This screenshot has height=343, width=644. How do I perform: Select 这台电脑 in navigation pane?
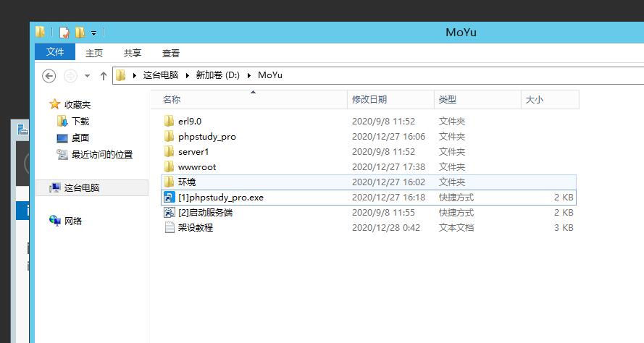81,187
